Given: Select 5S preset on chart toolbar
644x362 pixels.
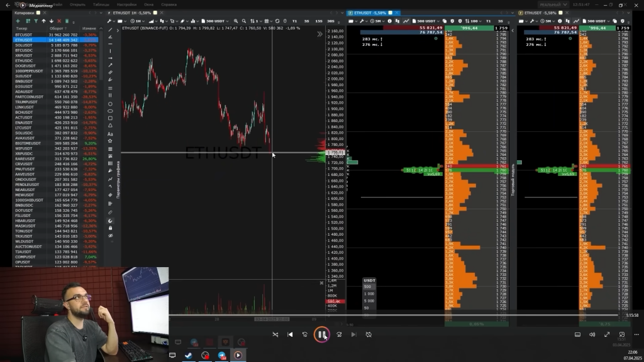Looking at the screenshot, I should pos(306,21).
